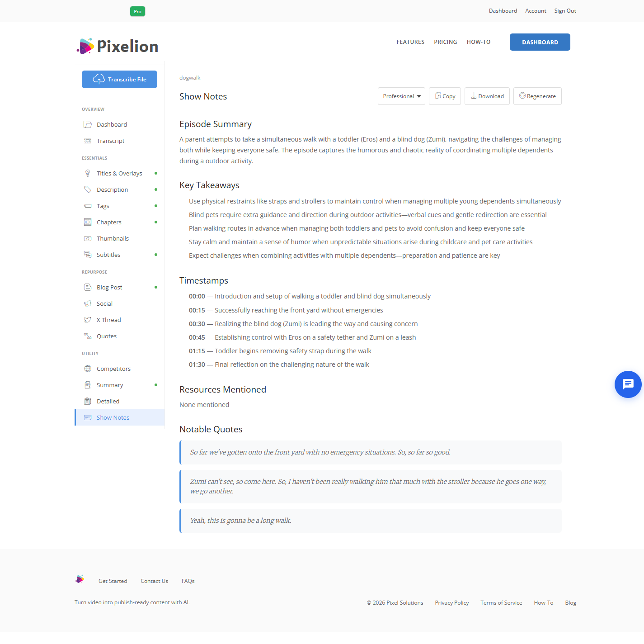Copy the show notes
This screenshot has width=644, height=644.
pyautogui.click(x=445, y=96)
